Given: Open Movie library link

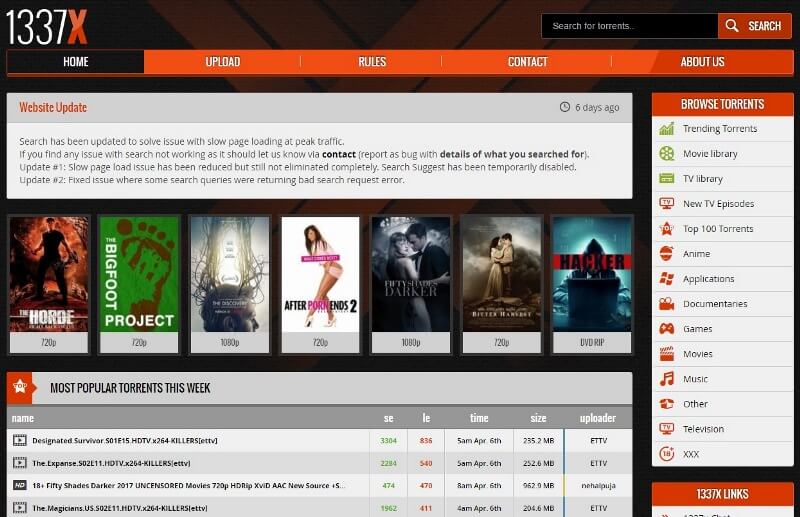Looking at the screenshot, I should (x=710, y=154).
